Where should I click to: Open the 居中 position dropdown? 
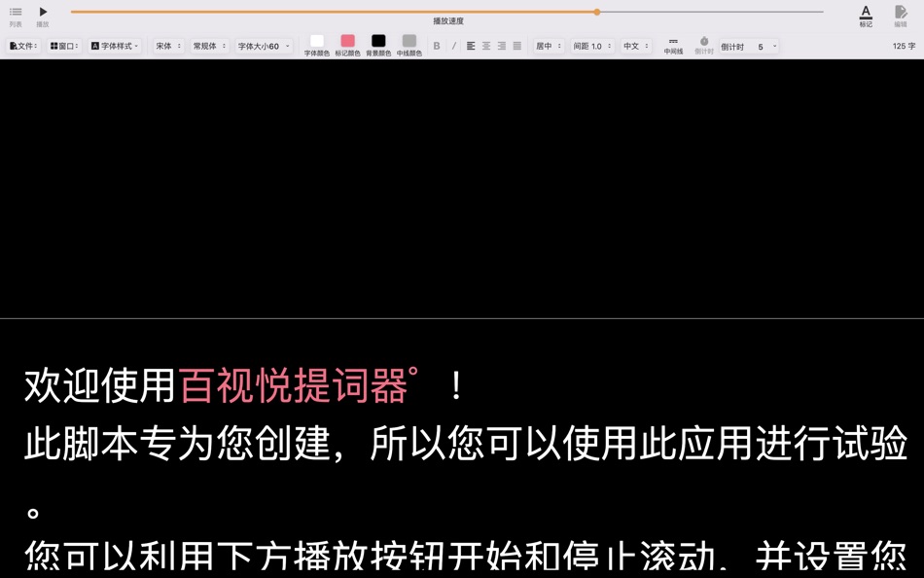pyautogui.click(x=549, y=46)
